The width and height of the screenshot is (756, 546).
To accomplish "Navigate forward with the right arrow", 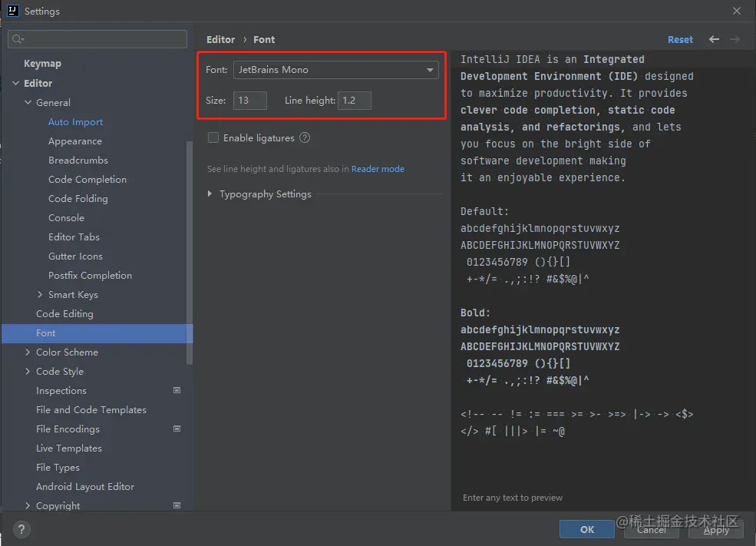I will point(735,39).
